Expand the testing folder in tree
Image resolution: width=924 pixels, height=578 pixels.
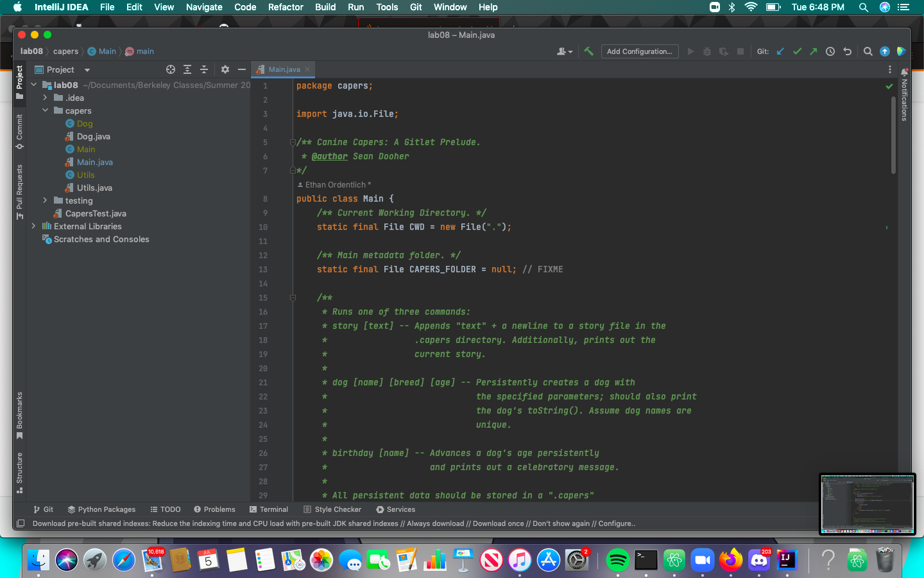point(45,200)
